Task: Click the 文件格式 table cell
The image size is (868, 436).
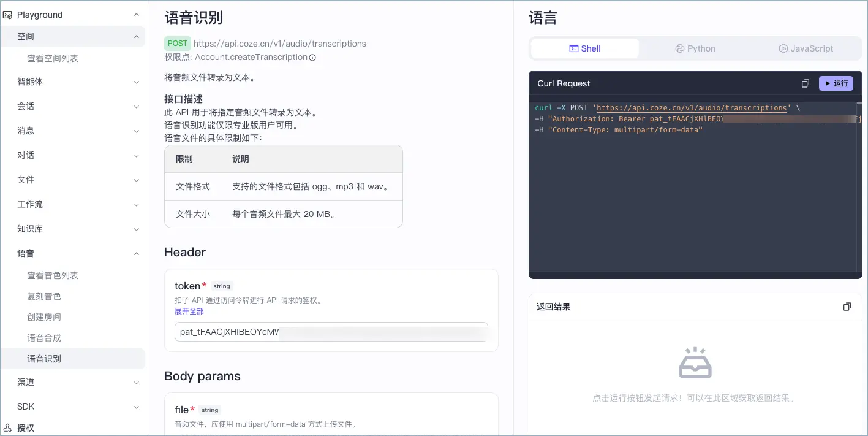Action: [x=193, y=186]
